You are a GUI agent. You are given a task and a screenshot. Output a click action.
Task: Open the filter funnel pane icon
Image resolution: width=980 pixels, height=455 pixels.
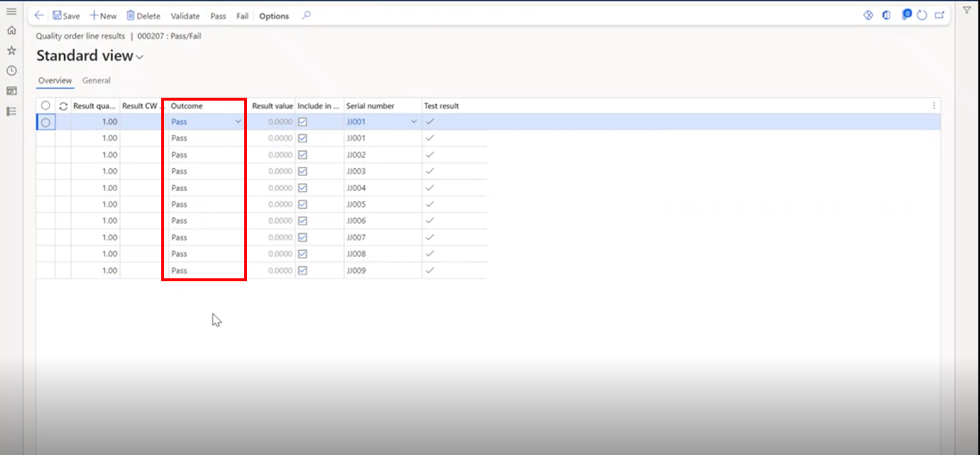[967, 11]
